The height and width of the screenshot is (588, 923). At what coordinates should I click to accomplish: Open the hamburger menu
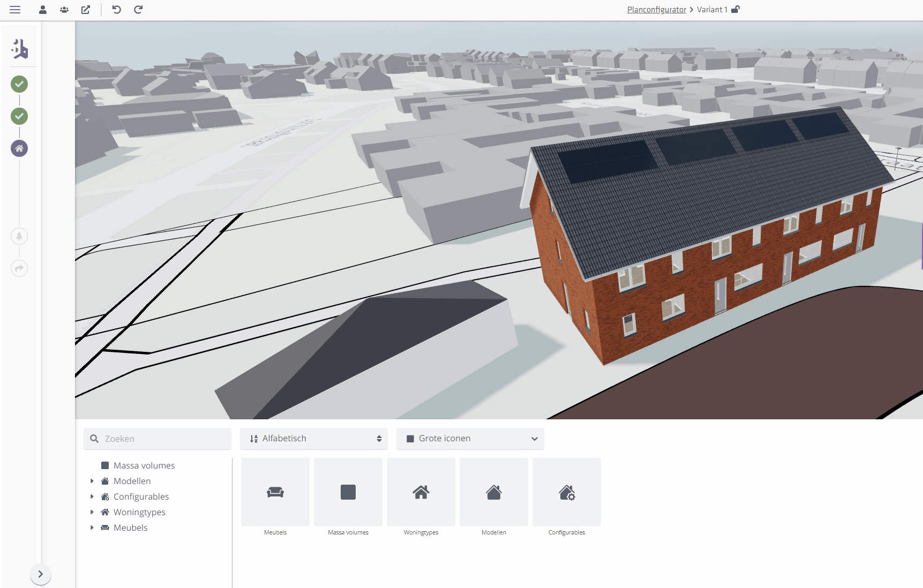tap(15, 10)
